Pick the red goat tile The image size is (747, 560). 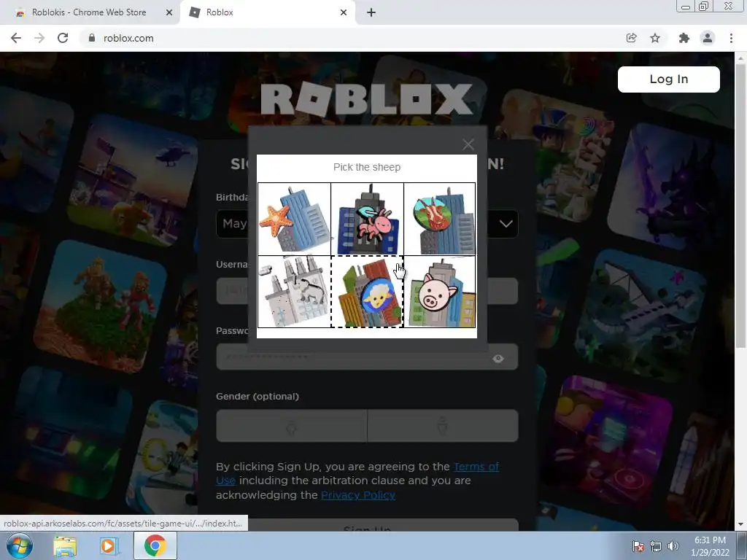point(440,219)
